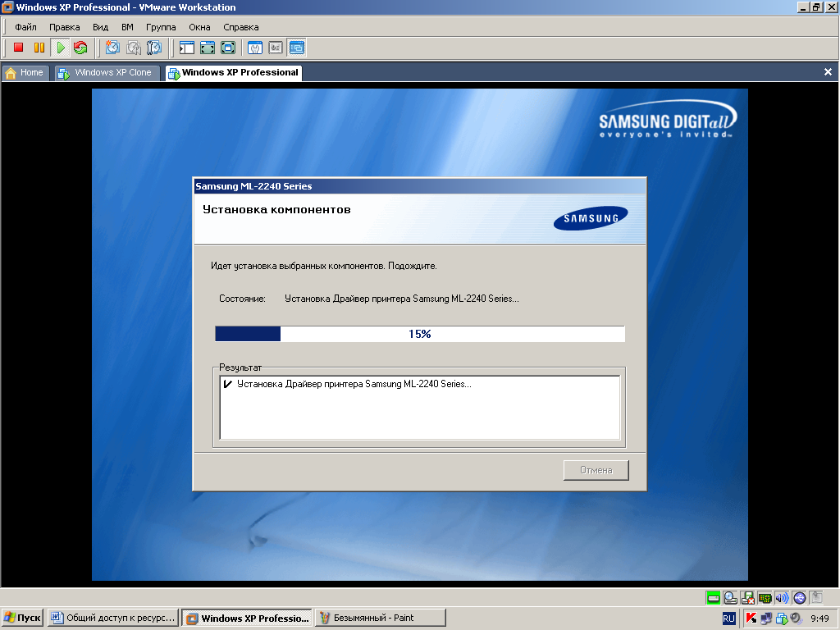This screenshot has height=630, width=840.
Task: Switch to quick switch view icon
Action: point(208,48)
